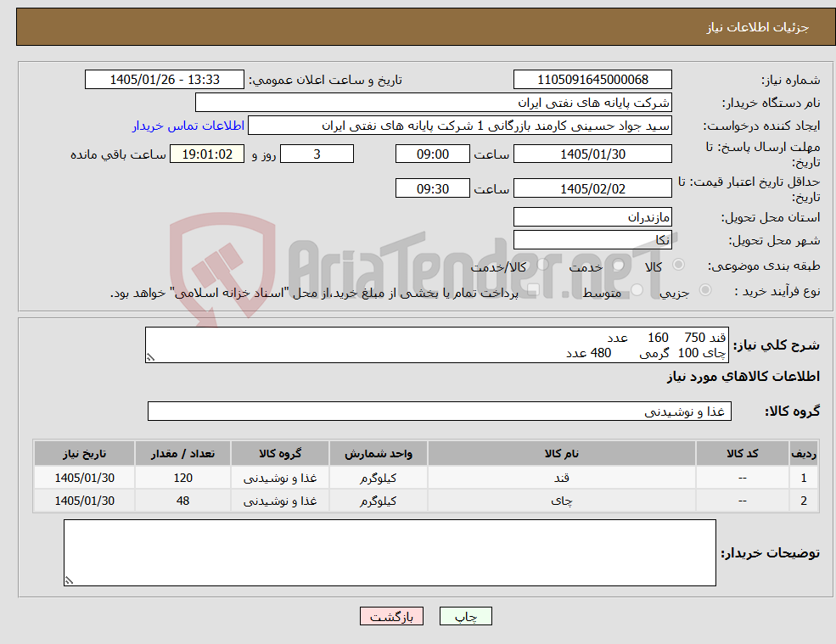
Task: Click the تعداد / مقدار column header
Action: tap(182, 454)
